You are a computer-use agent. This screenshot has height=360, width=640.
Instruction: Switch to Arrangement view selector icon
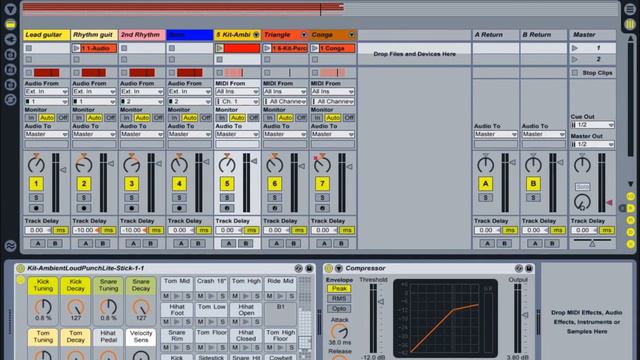tap(631, 9)
